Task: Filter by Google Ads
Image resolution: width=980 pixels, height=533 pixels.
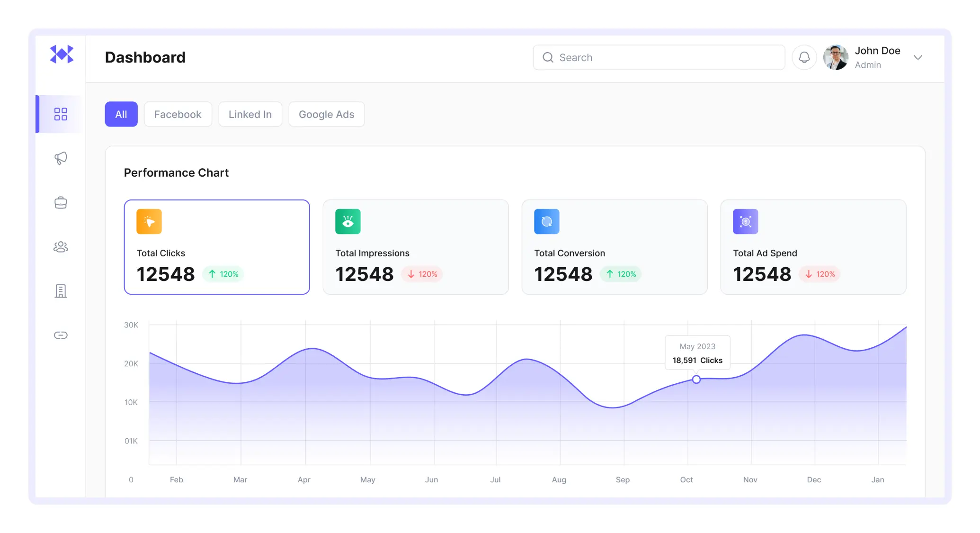Action: 326,114
